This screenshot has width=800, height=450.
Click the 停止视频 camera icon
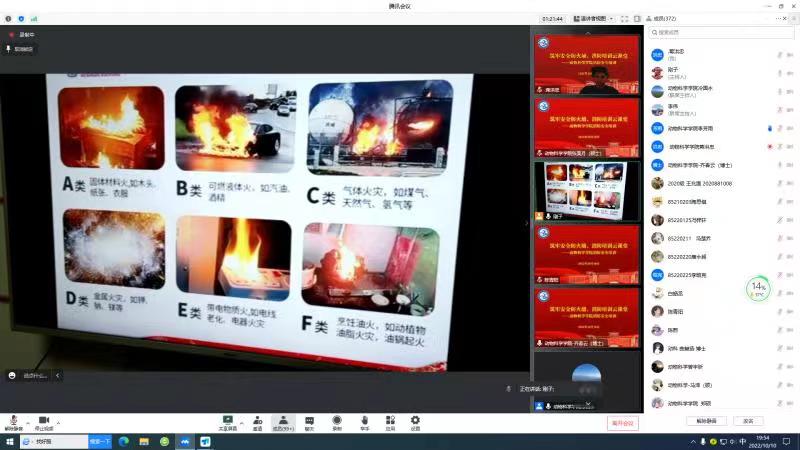(43, 420)
